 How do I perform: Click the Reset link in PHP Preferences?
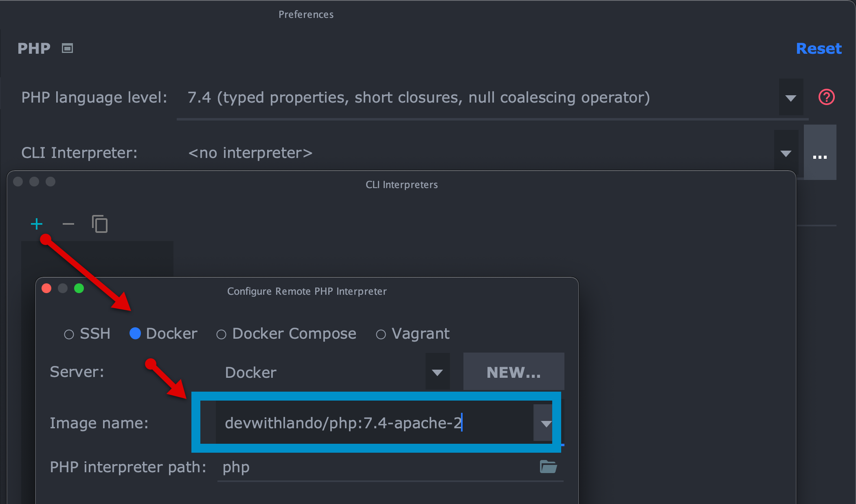point(828,48)
